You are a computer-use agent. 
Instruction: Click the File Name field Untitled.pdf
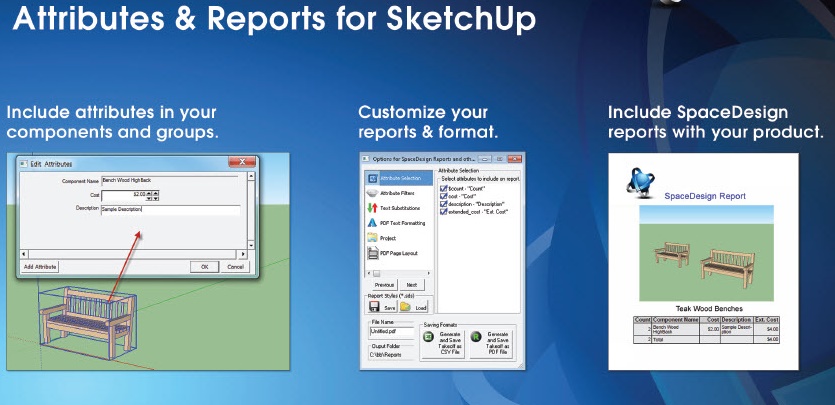(x=391, y=331)
